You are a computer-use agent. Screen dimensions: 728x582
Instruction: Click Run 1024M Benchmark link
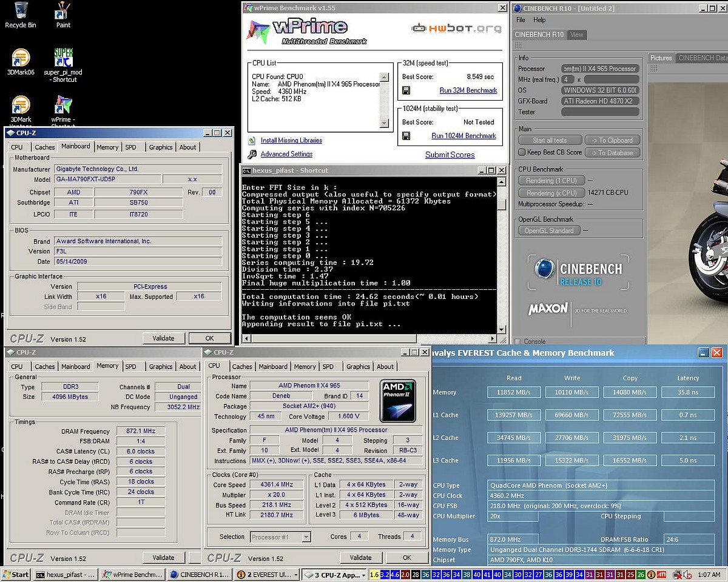(463, 136)
